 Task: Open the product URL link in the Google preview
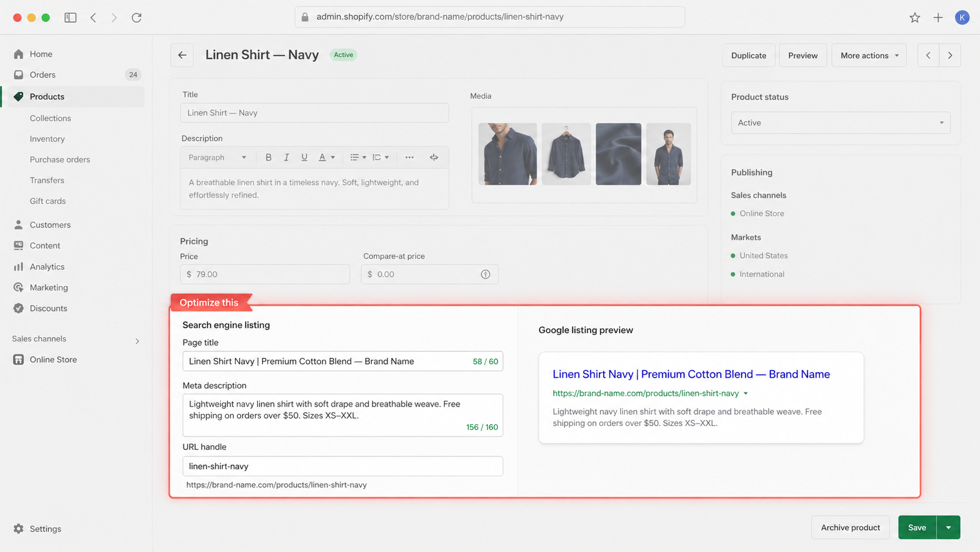coord(645,393)
